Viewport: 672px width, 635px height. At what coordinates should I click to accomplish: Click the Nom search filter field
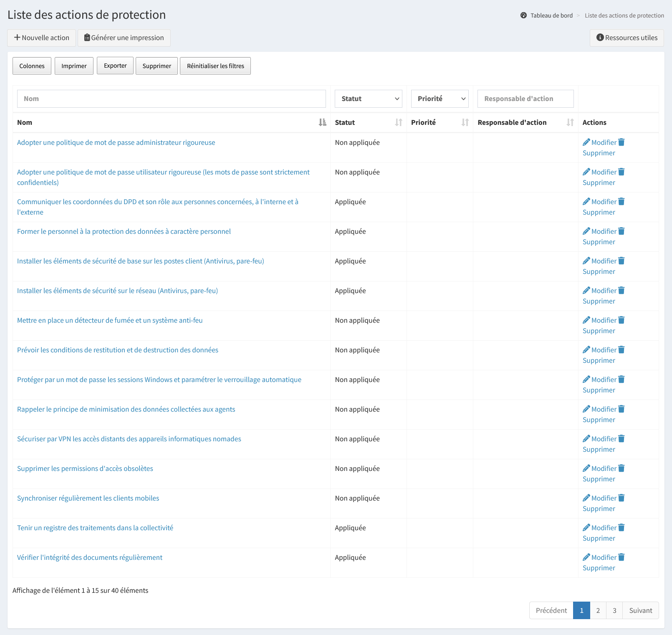coord(171,99)
